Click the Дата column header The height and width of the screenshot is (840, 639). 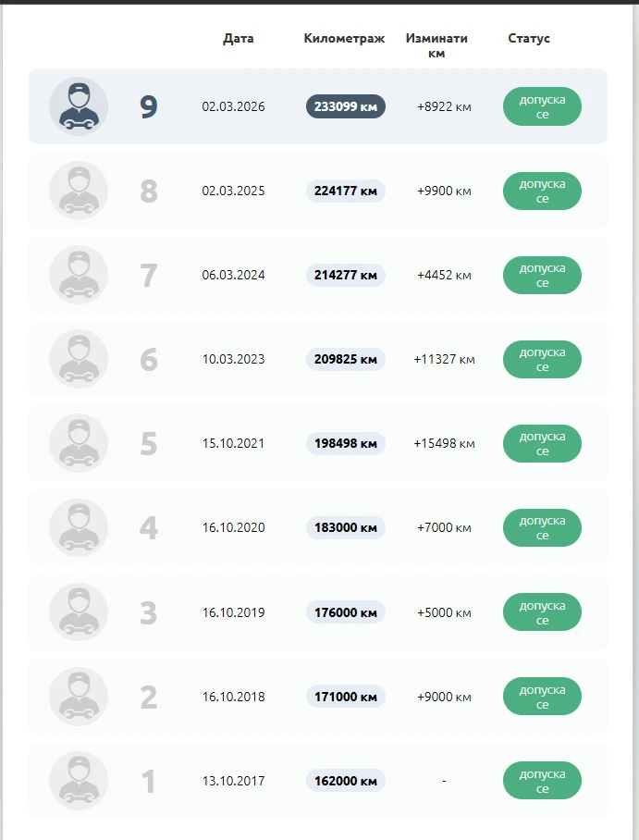239,39
